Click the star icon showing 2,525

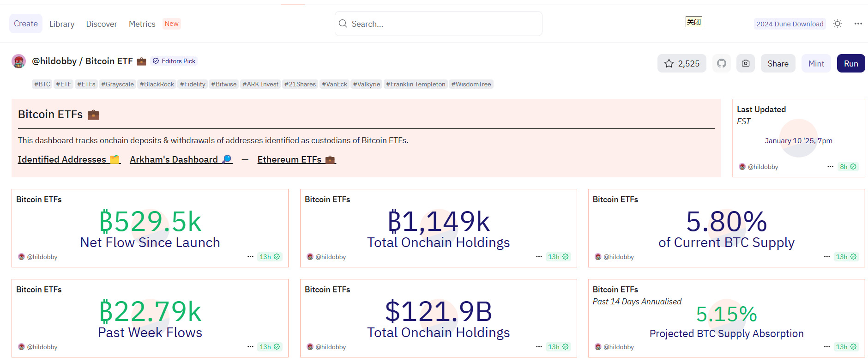(681, 64)
